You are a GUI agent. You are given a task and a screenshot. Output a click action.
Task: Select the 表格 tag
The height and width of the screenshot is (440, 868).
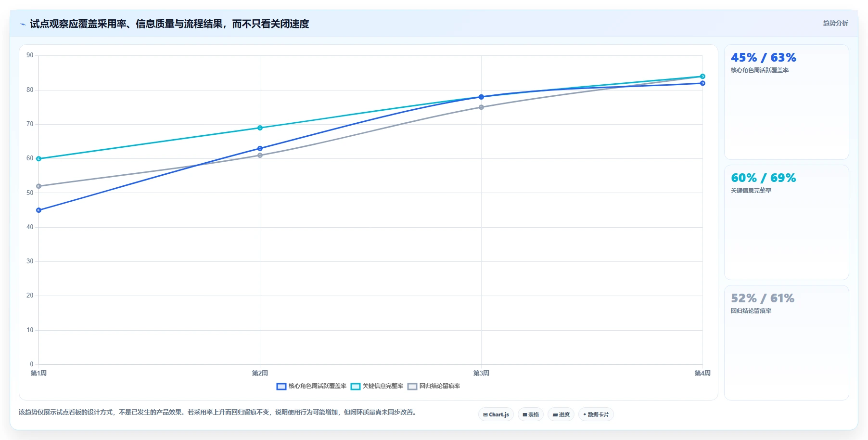(x=531, y=414)
